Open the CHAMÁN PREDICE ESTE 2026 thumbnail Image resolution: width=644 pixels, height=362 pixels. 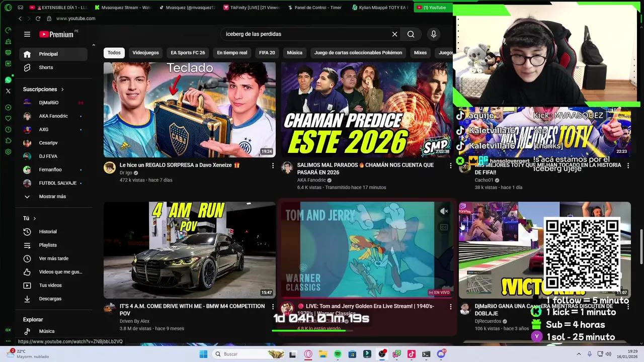367,110
